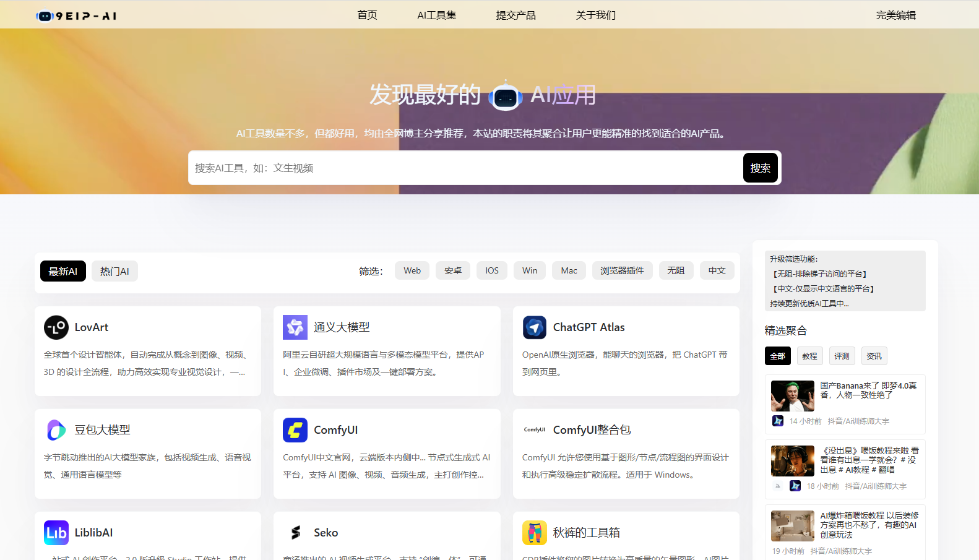Switch to the 热门AI tab
Screen dimensions: 979x560
[x=114, y=271]
